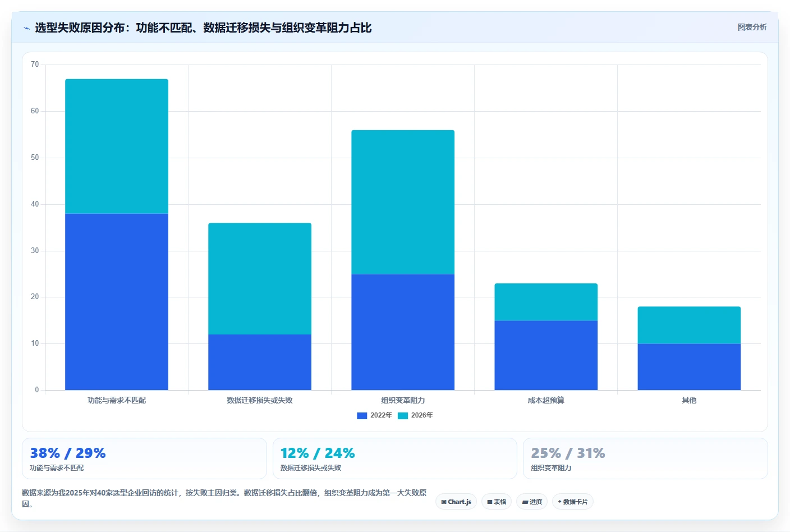Click the 2026 bar segment for 数据迁移损失或失败
Viewport: 790px width, 532px height.
pyautogui.click(x=260, y=279)
